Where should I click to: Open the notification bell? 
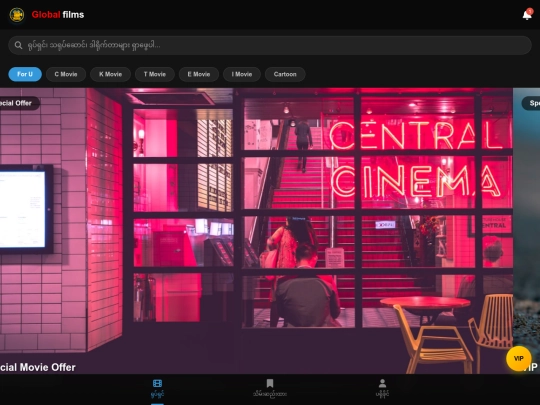[527, 15]
